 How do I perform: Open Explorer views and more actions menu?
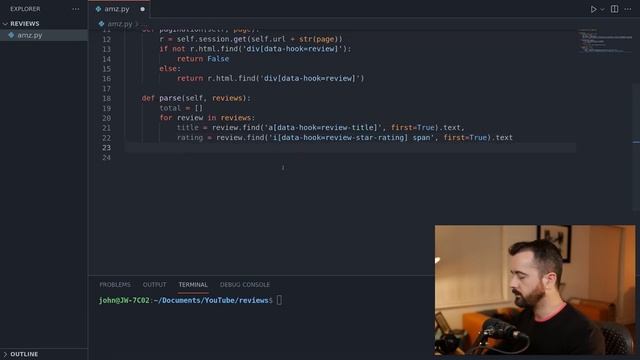pos(76,9)
